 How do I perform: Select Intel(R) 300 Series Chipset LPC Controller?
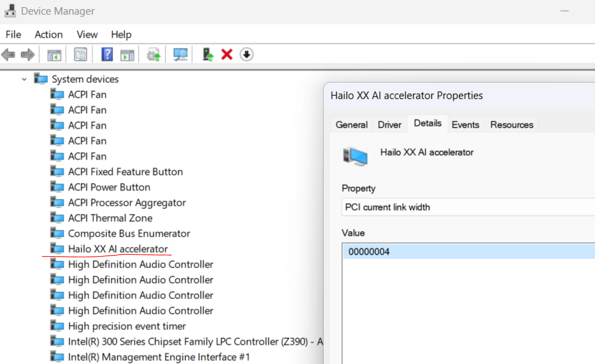pyautogui.click(x=196, y=341)
